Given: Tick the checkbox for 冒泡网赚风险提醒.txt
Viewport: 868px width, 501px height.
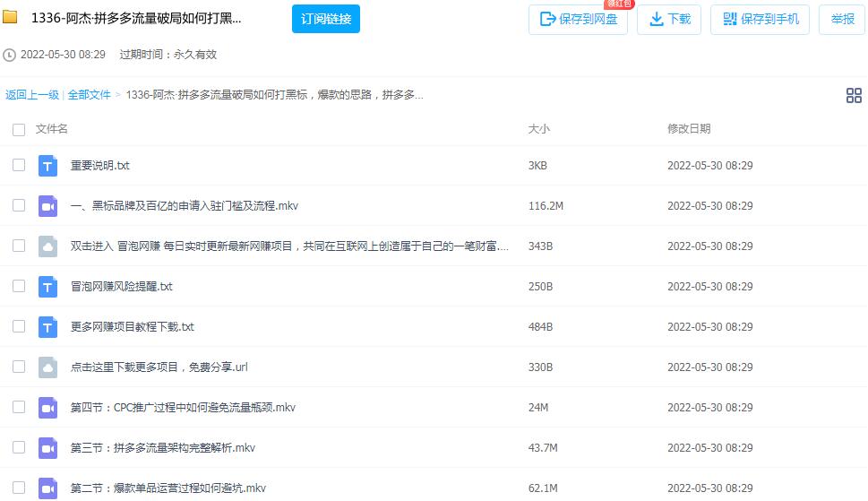Looking at the screenshot, I should (x=19, y=286).
